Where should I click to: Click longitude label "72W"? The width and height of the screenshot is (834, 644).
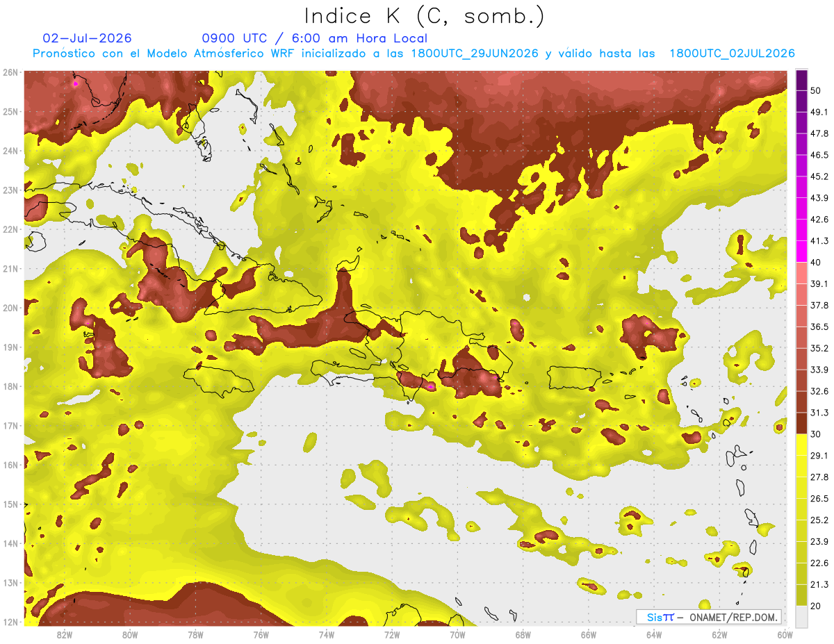[392, 635]
